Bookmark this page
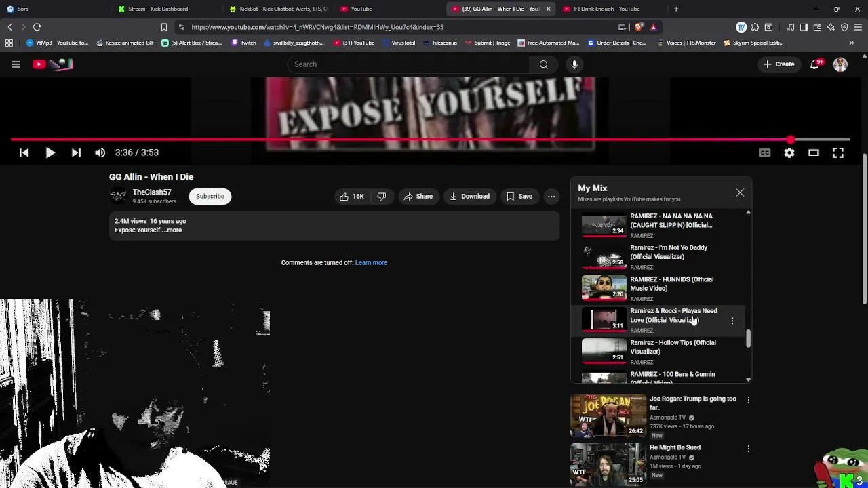 [163, 27]
